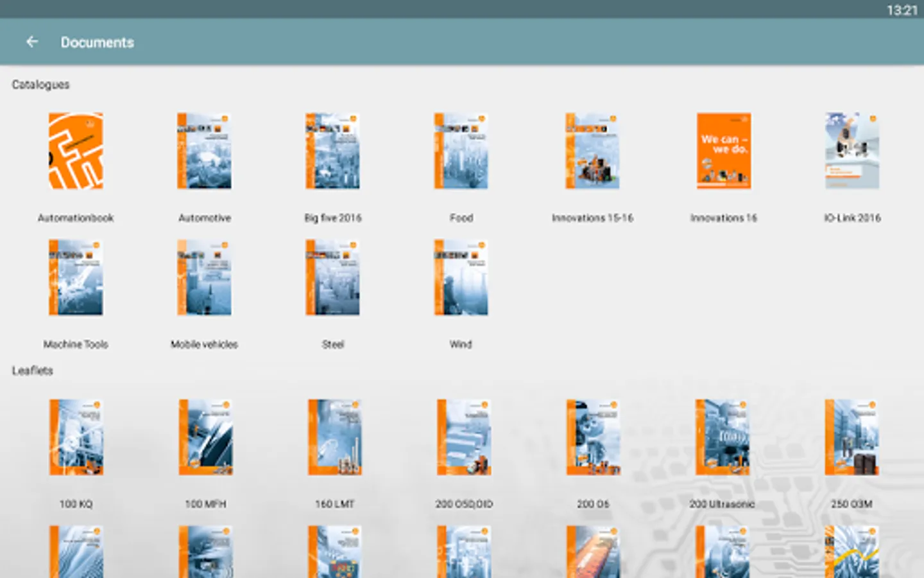Image resolution: width=924 pixels, height=578 pixels.
Task: Open the Steel catalogue cover
Action: click(332, 277)
